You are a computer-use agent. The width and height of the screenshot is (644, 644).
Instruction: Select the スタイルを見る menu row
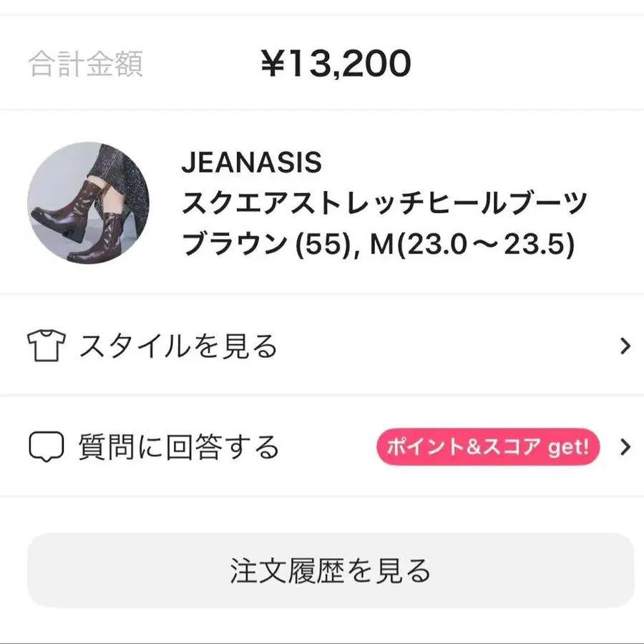tap(322, 346)
